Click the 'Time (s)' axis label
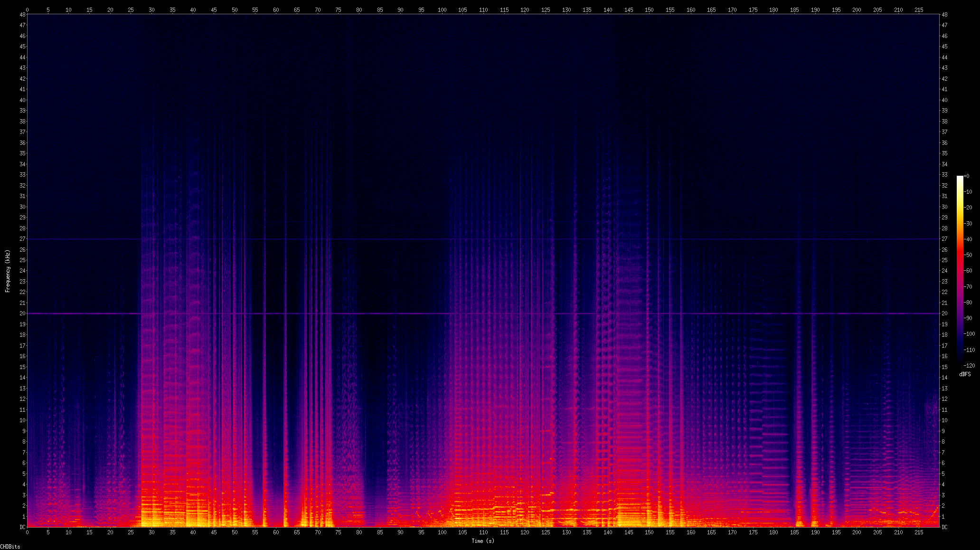The image size is (980, 550). click(x=482, y=541)
